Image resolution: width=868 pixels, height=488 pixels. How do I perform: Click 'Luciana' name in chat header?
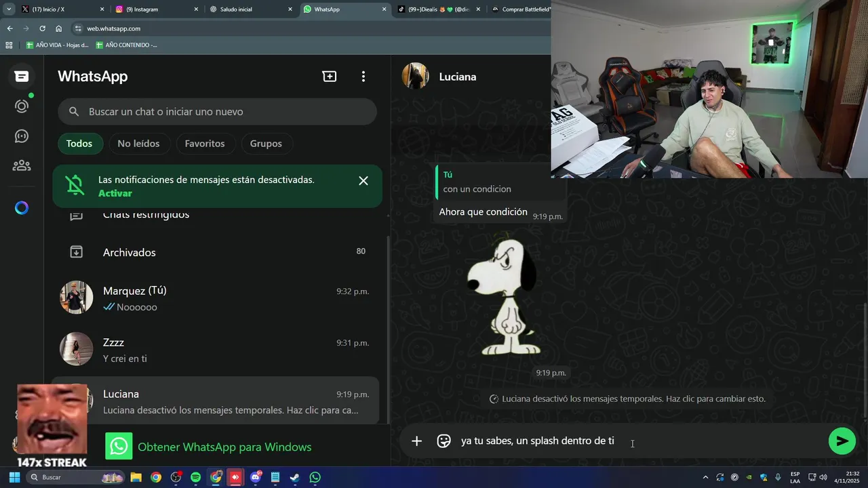[458, 77]
